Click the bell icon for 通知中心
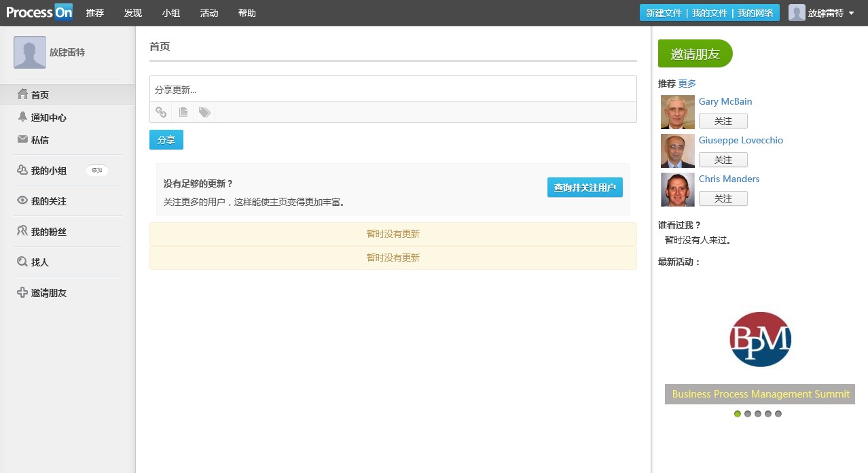Viewport: 868px width, 473px height. coord(22,117)
